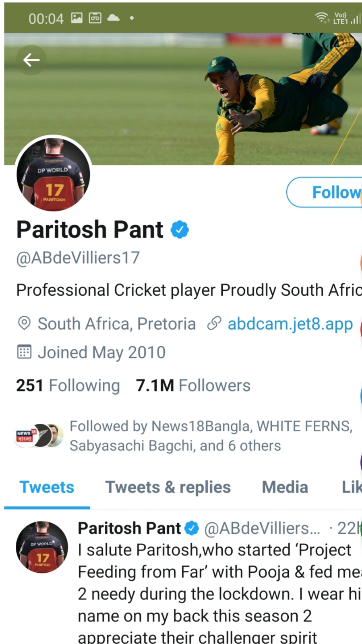Open the abdcam.jet8.app website link
Viewport: 362px width, 644px height.
tap(290, 324)
